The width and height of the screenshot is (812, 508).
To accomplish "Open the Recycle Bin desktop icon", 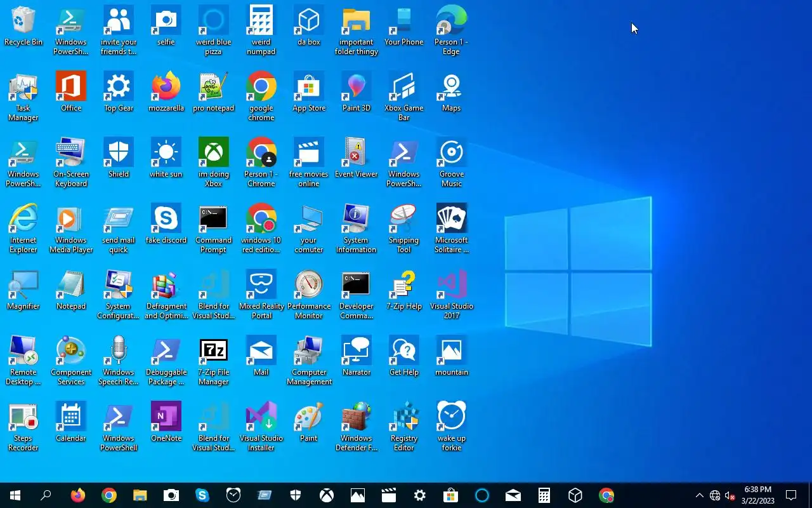I will [23, 27].
